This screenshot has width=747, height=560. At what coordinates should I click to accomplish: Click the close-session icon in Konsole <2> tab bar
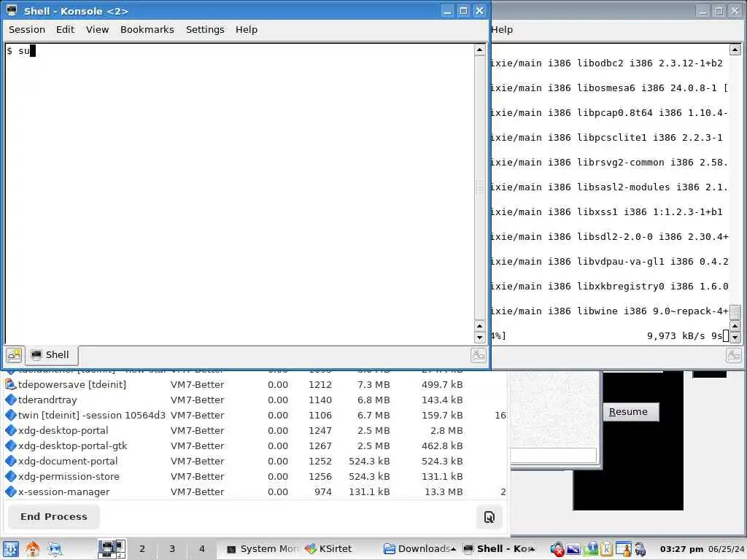pos(478,355)
